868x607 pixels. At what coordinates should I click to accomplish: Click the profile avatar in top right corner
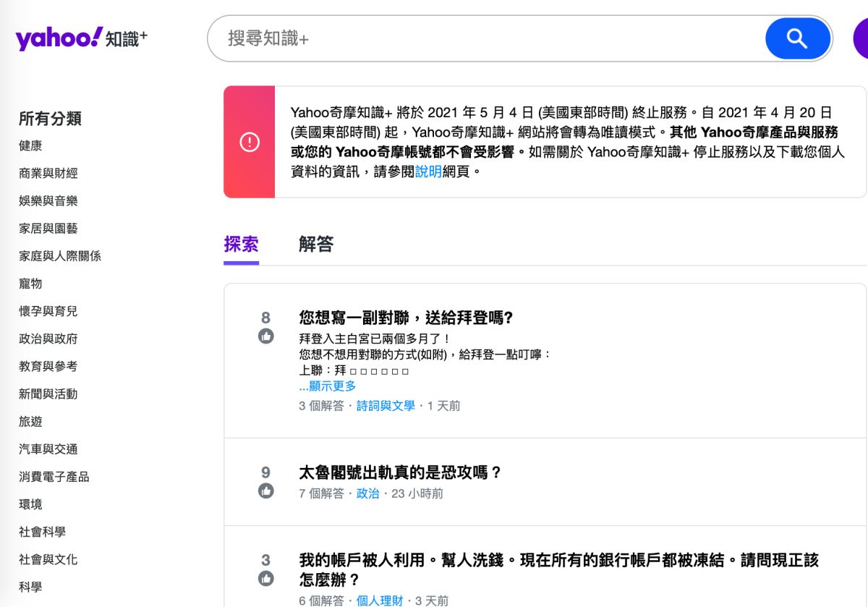863,39
